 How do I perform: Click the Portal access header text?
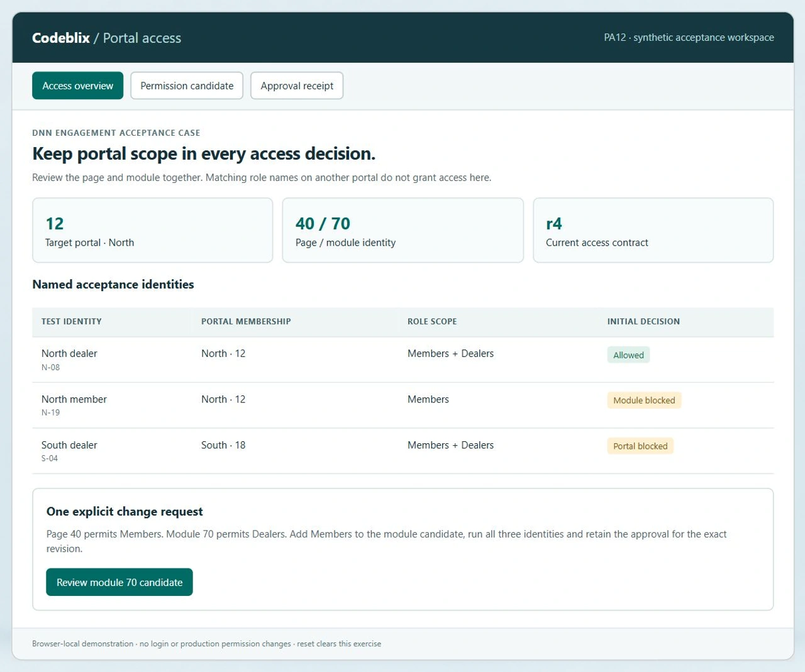(142, 38)
